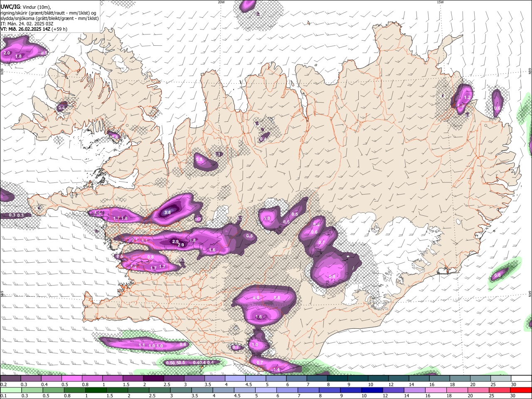Pick the darkest purple 2 swatch in top legend row
The width and height of the screenshot is (532, 399).
153,379
